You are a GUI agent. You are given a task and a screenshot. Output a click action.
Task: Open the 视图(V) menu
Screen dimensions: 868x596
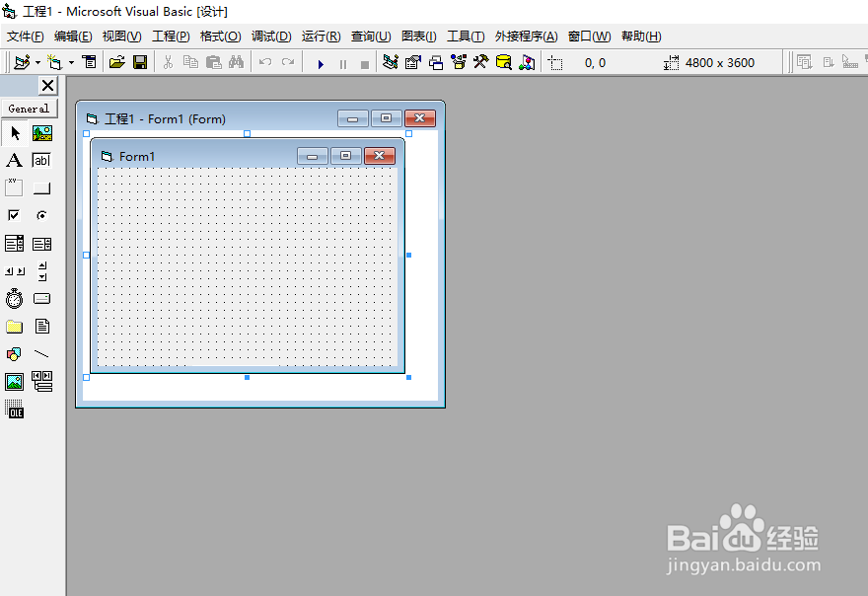pos(121,37)
